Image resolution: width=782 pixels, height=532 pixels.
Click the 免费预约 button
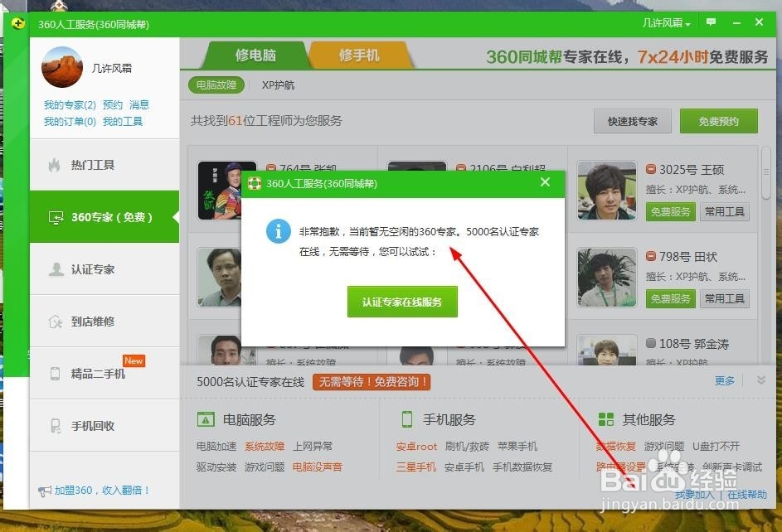tap(719, 121)
